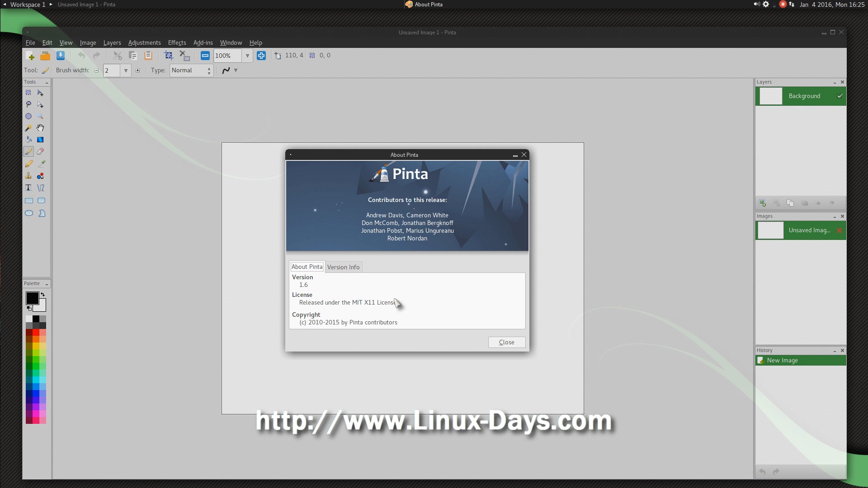Viewport: 868px width, 488px height.
Task: Select the Eraser tool
Action: pyautogui.click(x=41, y=151)
